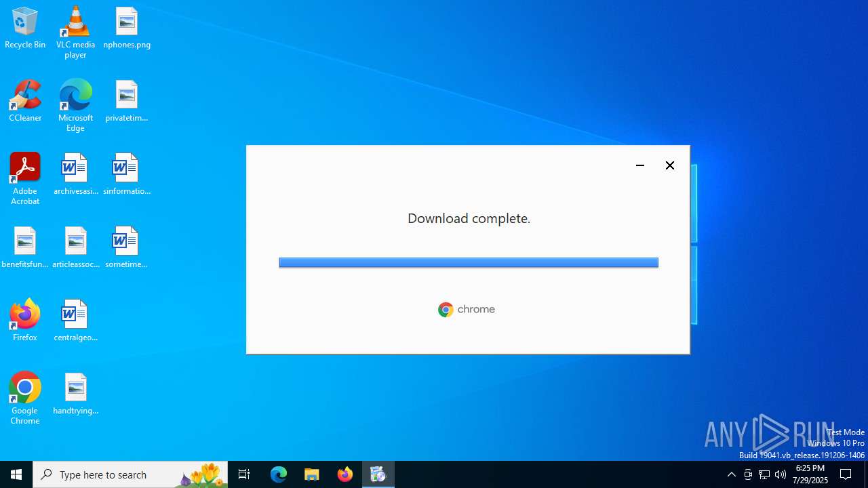
Task: Open File Explorer from taskbar
Action: [x=312, y=474]
